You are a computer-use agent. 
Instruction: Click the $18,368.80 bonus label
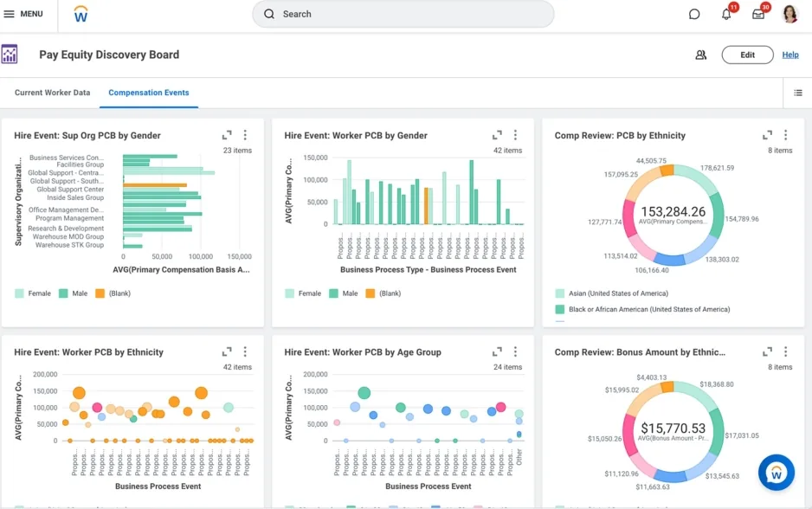point(716,384)
